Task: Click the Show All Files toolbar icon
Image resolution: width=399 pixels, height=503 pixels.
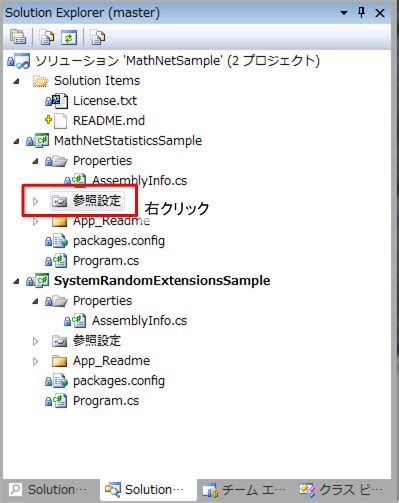Action: (x=47, y=37)
